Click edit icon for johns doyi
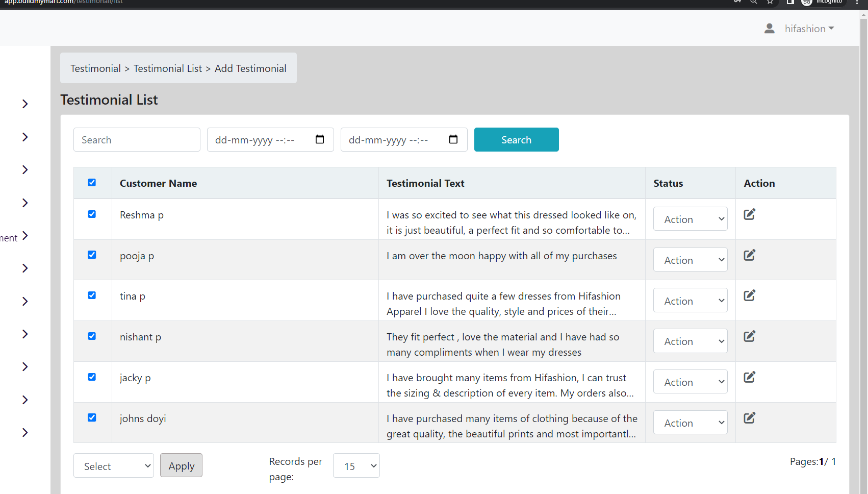The image size is (868, 494). [749, 418]
